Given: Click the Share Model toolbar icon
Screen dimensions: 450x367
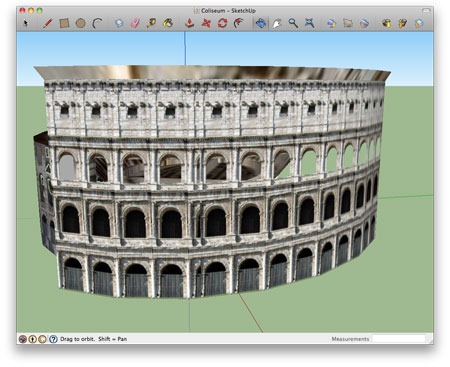Looking at the screenshot, I should coord(403,23).
